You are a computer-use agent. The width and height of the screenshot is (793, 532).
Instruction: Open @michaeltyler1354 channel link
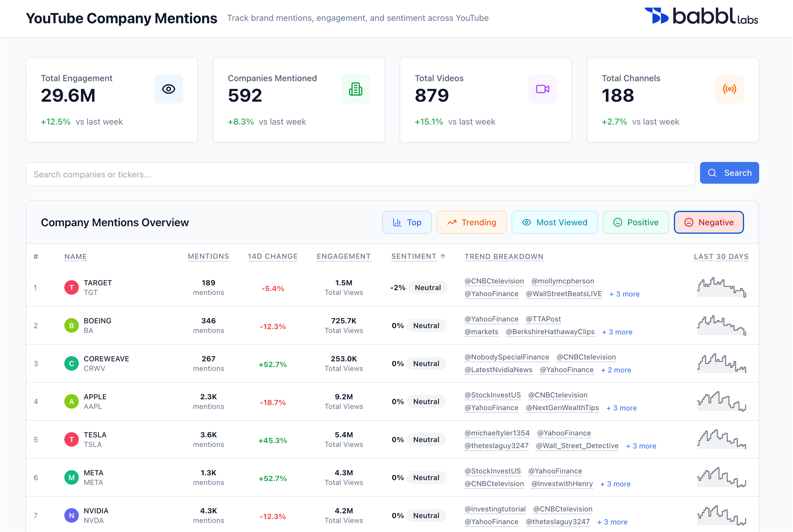(x=497, y=433)
